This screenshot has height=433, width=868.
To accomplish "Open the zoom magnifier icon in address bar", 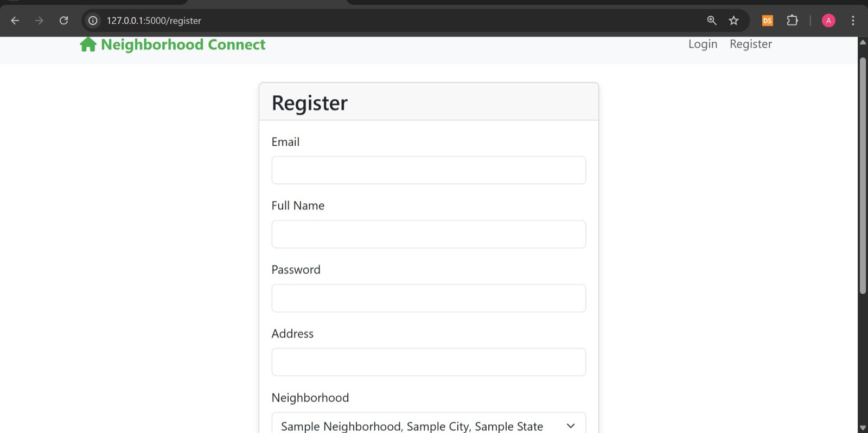I will [x=712, y=21].
